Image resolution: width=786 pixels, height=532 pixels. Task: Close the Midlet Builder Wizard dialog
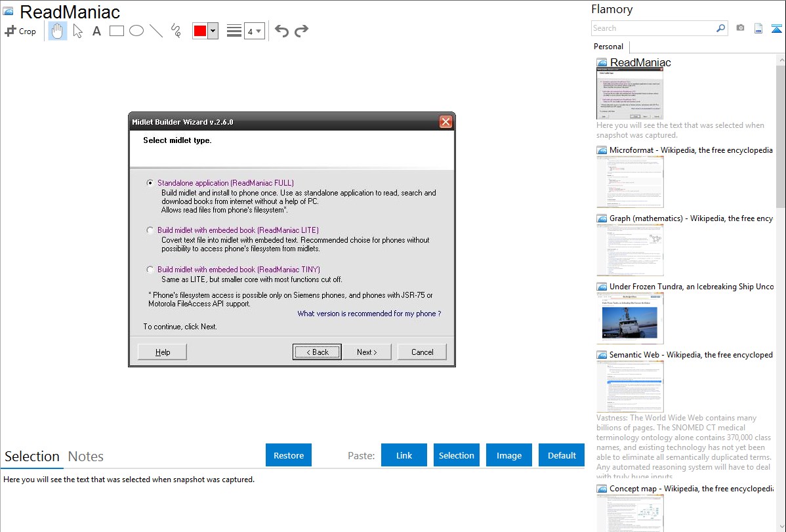pos(445,122)
